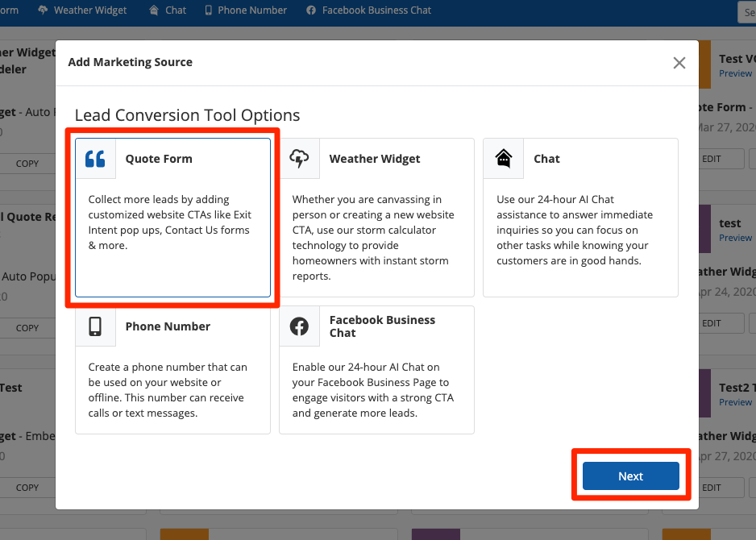Click the Facebook Business Chat logo icon
The image size is (756, 540).
tap(299, 326)
